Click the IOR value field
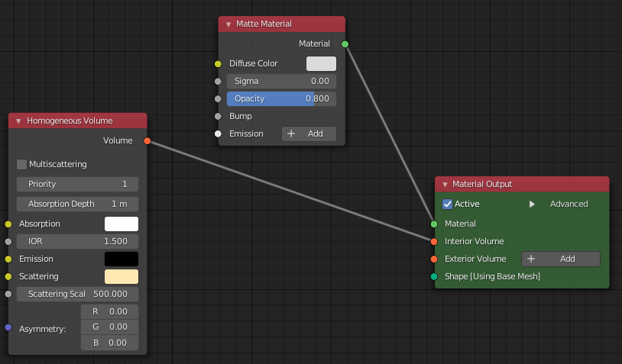The image size is (622, 364). 77,241
